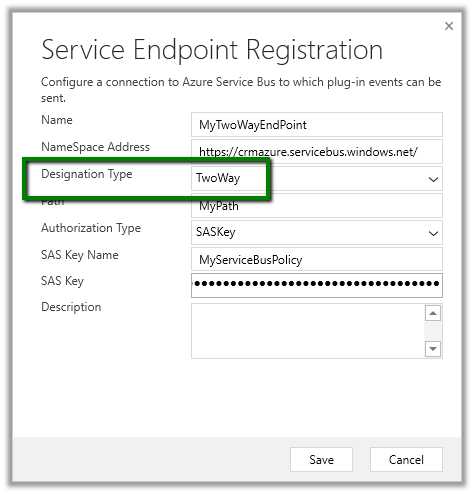Click inside the Description text area
This screenshot has height=494, width=474.
coord(308,331)
